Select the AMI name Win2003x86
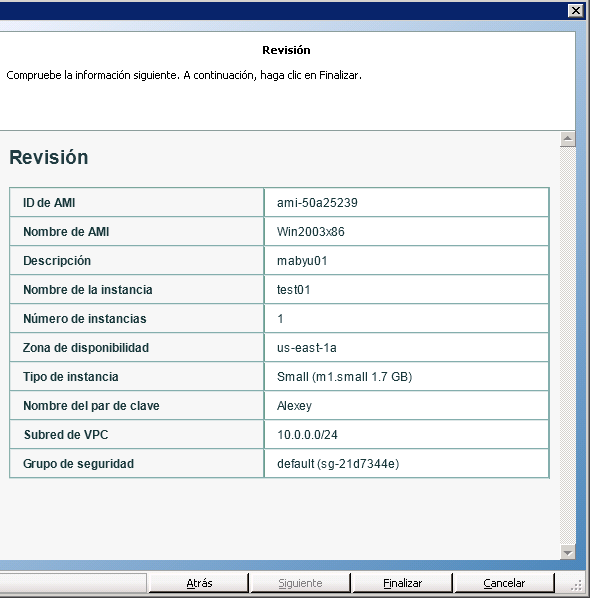Screen dimensions: 590x598 (x=310, y=231)
